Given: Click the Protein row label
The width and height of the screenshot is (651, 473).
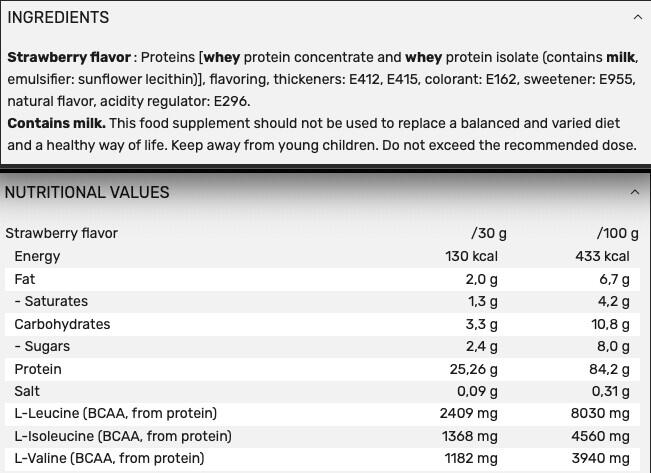Looking at the screenshot, I should click(x=38, y=369).
